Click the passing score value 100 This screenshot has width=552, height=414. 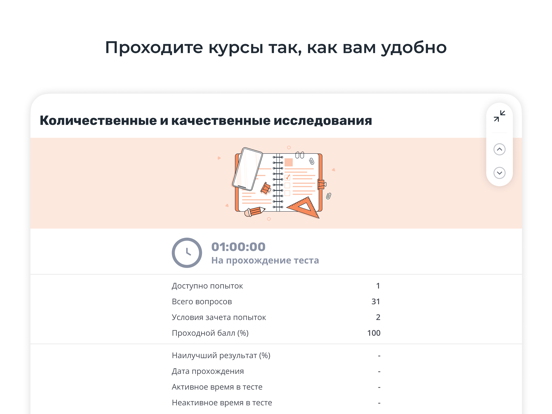374,333
